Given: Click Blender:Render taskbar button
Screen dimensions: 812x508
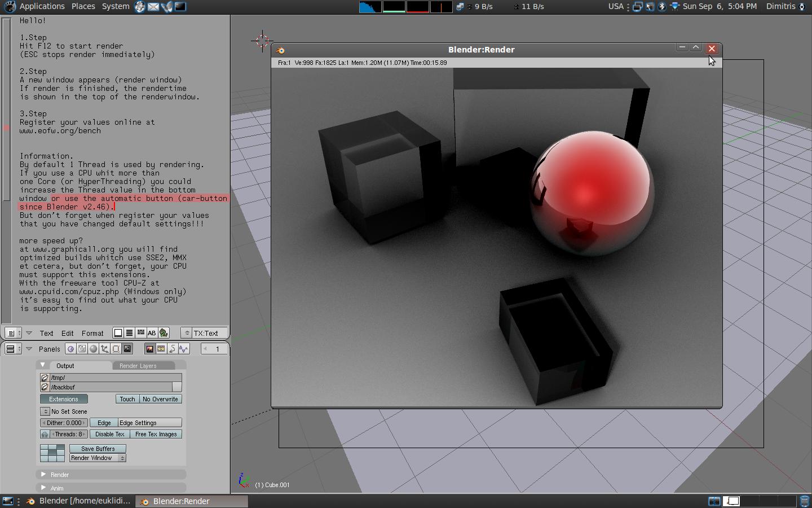Looking at the screenshot, I should coord(192,501).
